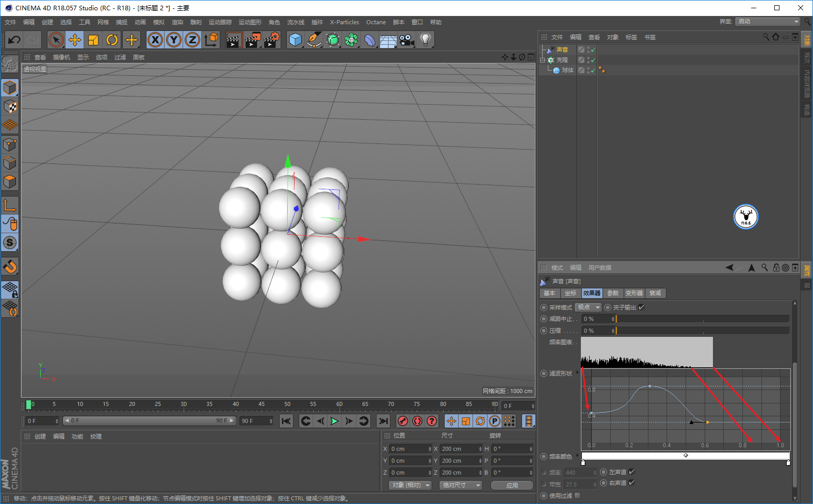Open the timeline window film-strip icon
The width and height of the screenshot is (813, 504).
tap(529, 421)
